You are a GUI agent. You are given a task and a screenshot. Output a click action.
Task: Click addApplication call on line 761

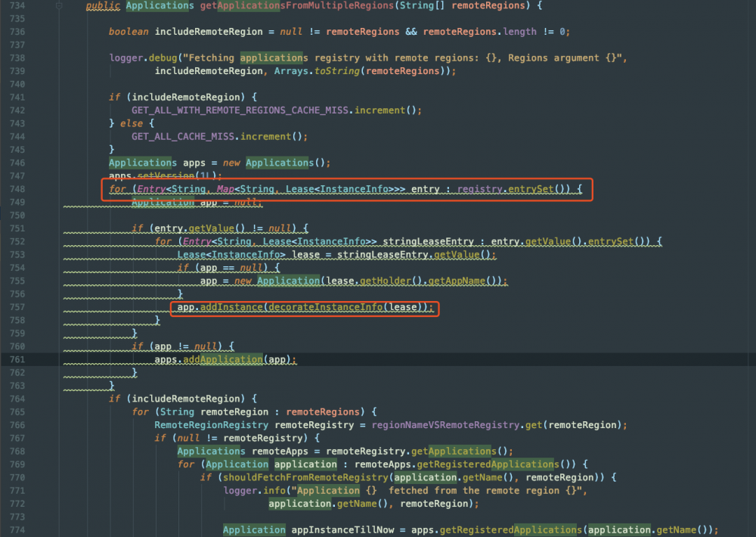pyautogui.click(x=223, y=359)
